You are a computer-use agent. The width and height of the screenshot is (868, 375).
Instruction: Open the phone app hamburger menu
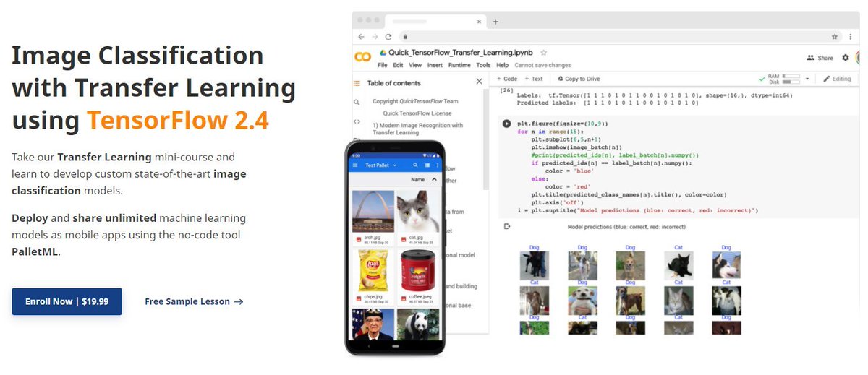[355, 165]
